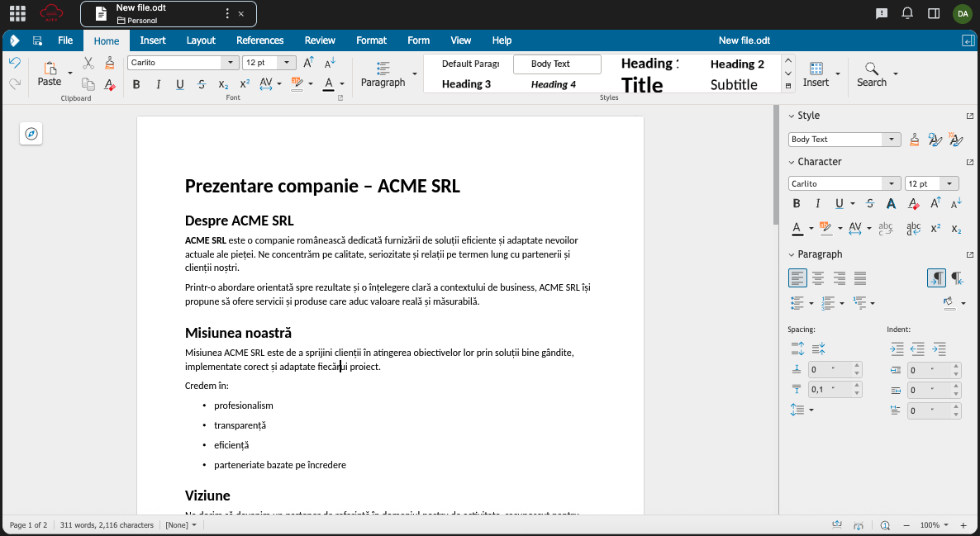Image resolution: width=980 pixels, height=536 pixels.
Task: Open the font color swatch in the ribbon
Action: click(328, 84)
